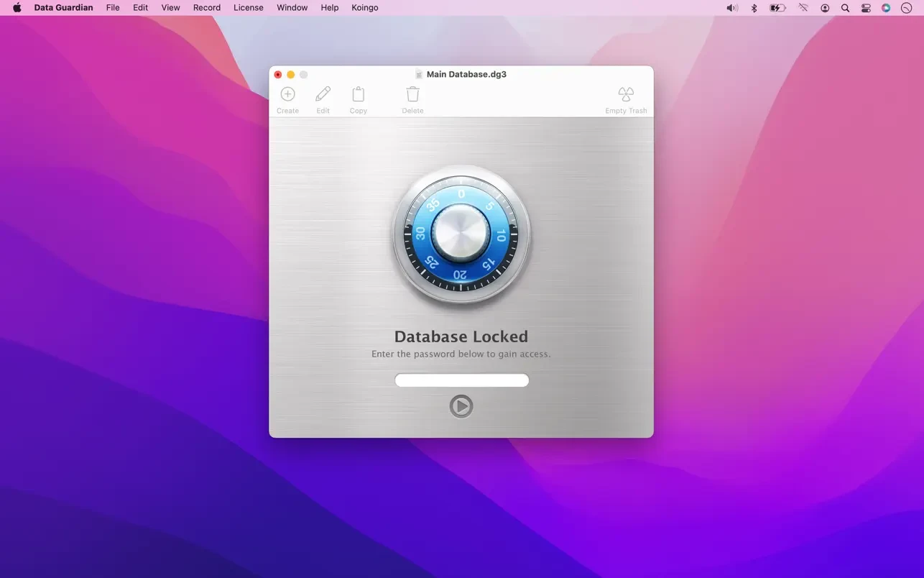The width and height of the screenshot is (924, 578).
Task: Click the Main Database.dg3 window title
Action: [466, 74]
